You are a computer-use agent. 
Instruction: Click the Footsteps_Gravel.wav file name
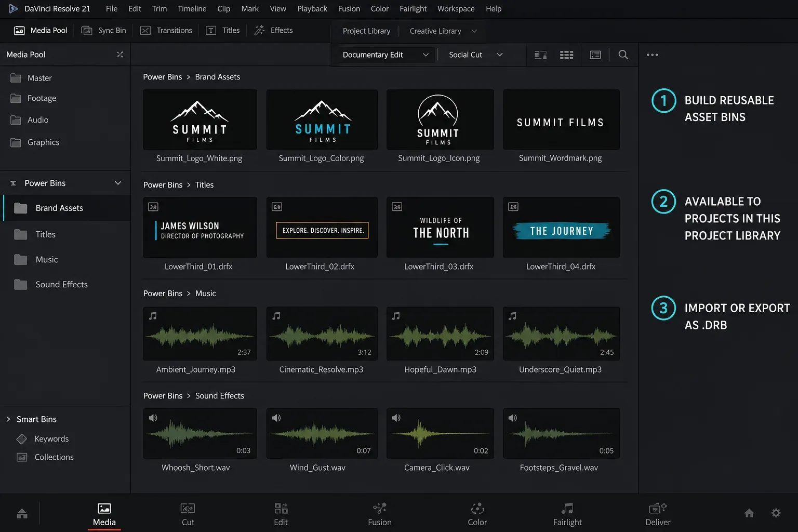click(x=559, y=468)
